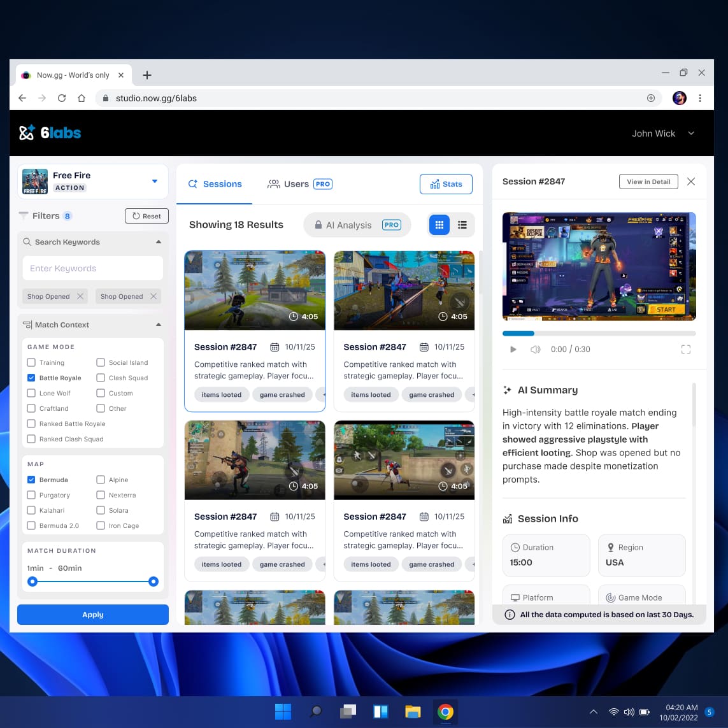The width and height of the screenshot is (728, 728).
Task: Uncheck Battle Royale game mode
Action: [31, 378]
